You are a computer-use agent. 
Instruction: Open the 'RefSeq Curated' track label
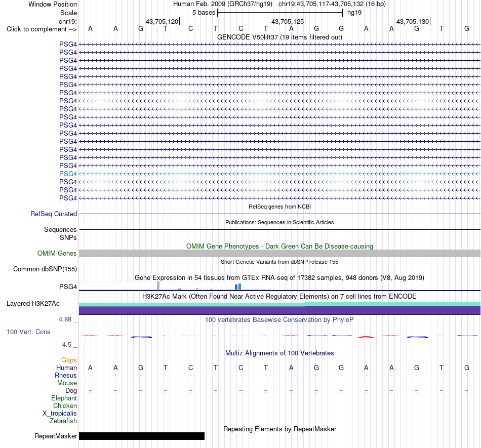point(54,214)
